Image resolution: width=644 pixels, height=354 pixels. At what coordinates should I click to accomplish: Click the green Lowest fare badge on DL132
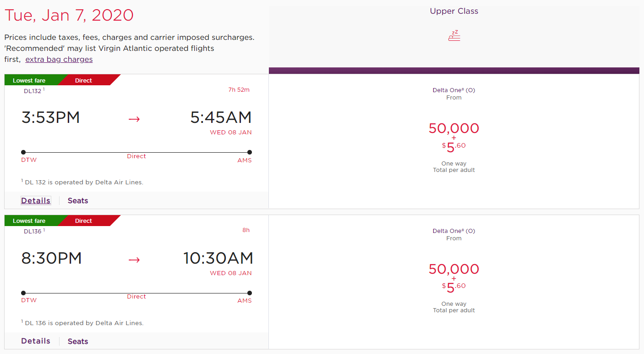tap(29, 80)
